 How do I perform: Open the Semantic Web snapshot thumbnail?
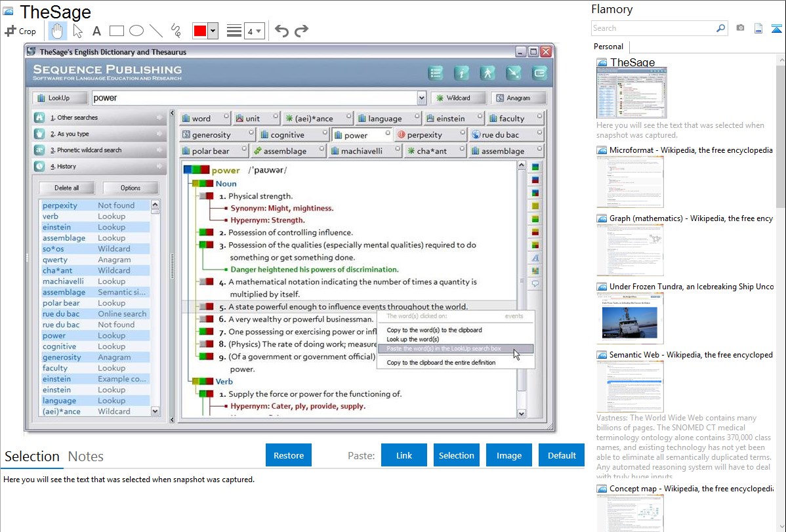[630, 386]
